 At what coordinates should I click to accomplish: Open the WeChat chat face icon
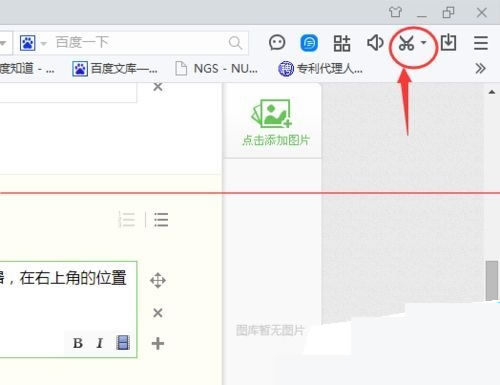[277, 43]
